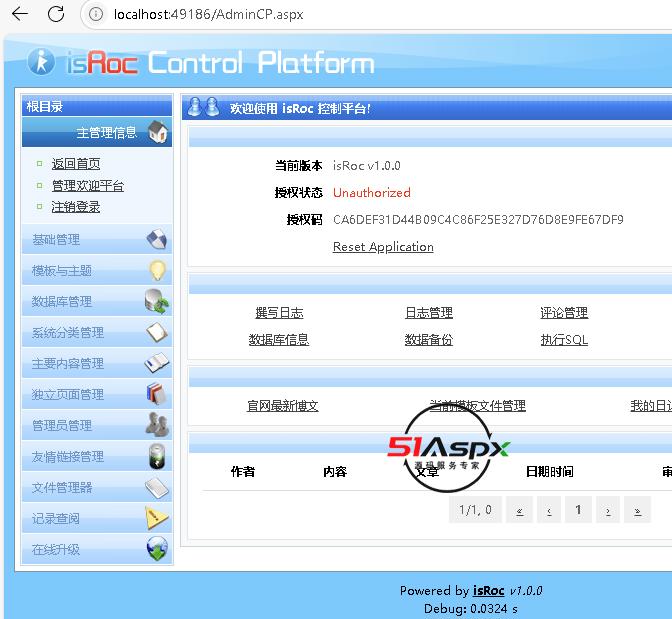Click the browser back arrow

point(20,14)
